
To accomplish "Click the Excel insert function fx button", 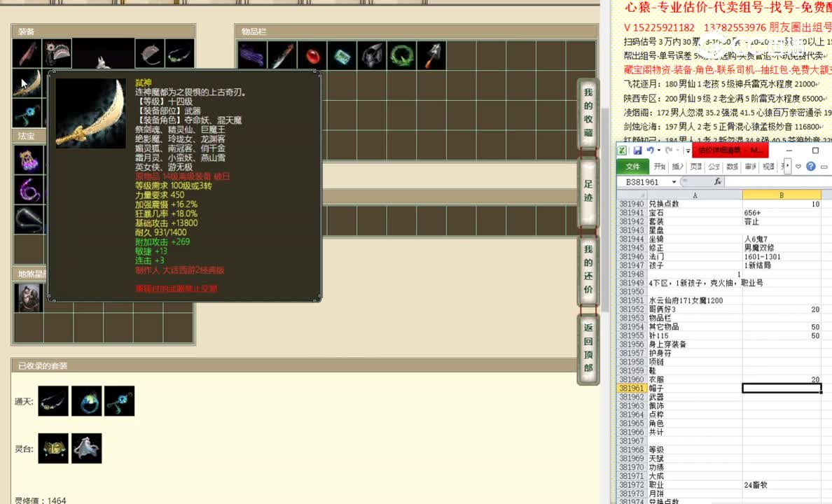I will tap(717, 181).
